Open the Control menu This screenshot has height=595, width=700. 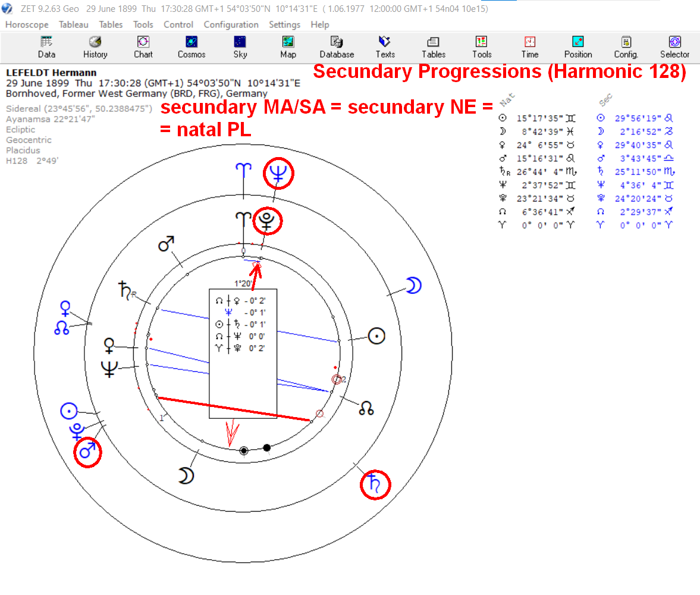click(178, 24)
